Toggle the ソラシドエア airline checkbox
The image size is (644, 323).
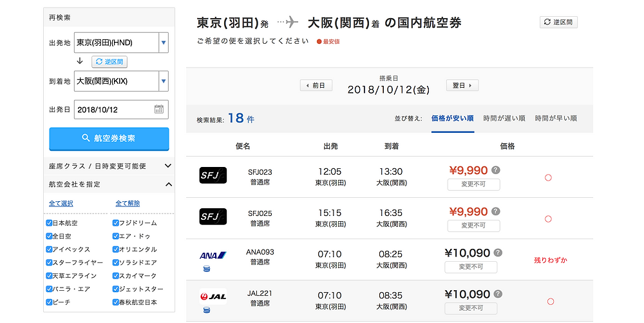[115, 262]
